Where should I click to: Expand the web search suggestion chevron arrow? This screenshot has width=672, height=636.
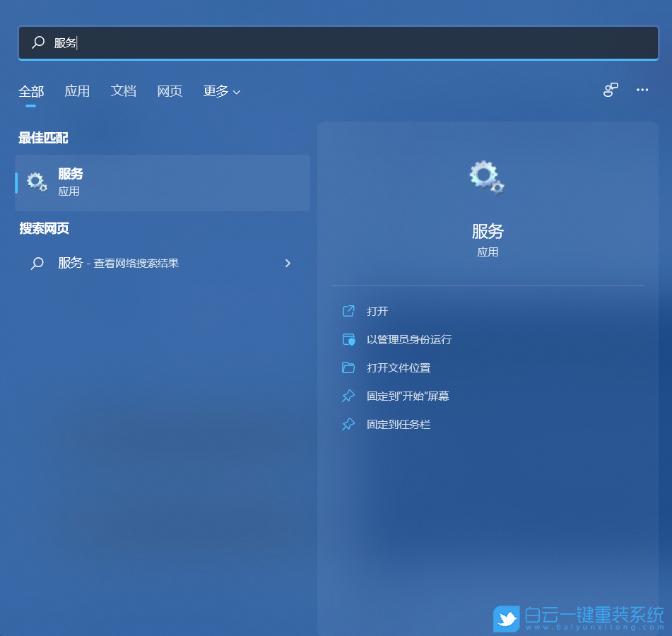[288, 263]
